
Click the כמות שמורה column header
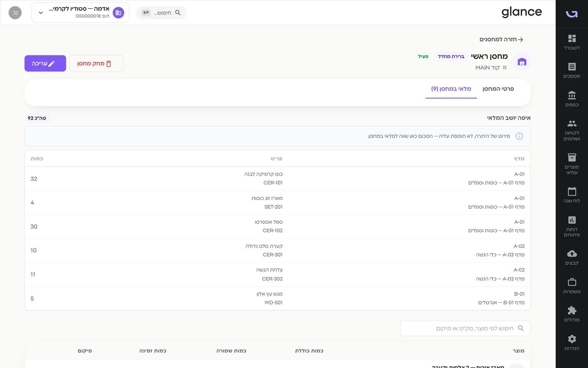tap(231, 351)
